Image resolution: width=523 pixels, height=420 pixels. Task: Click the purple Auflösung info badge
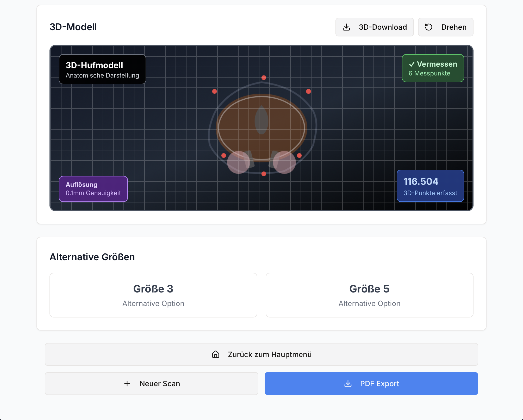pos(93,189)
